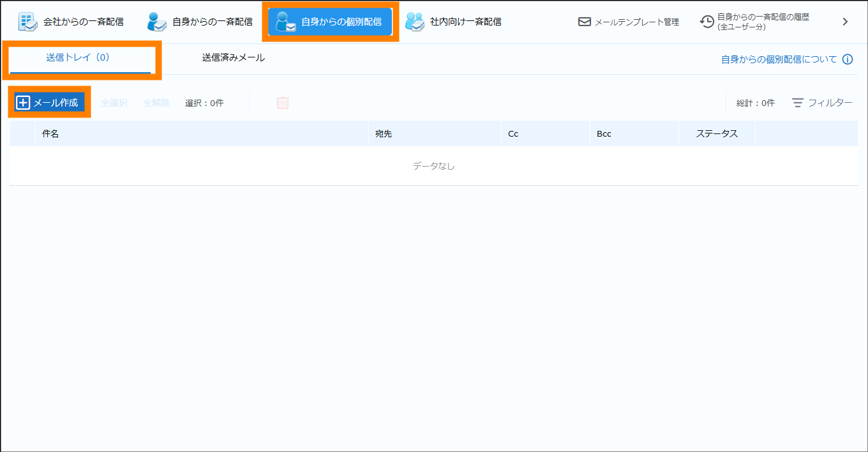Click the 自身からの一斉配信 person mail icon
Screen dimensions: 868x452
(156, 22)
